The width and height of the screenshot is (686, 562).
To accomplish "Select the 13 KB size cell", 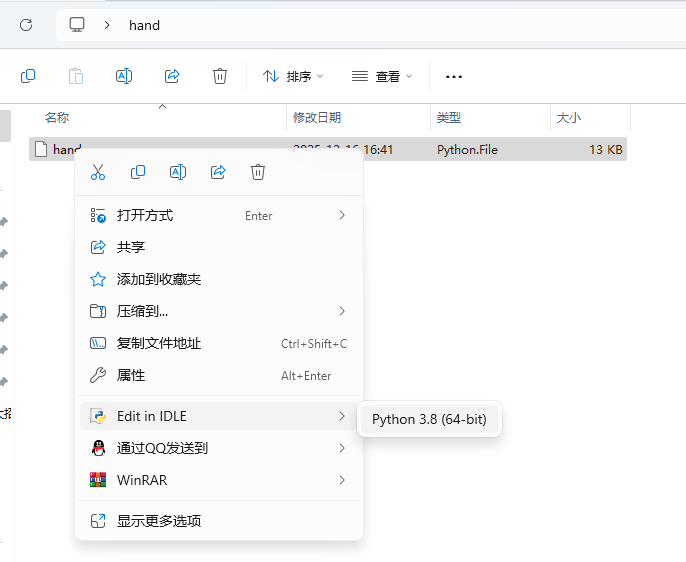I will (x=606, y=150).
